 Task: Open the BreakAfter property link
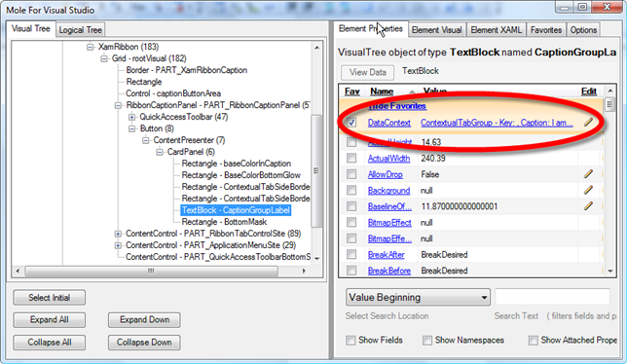point(386,254)
